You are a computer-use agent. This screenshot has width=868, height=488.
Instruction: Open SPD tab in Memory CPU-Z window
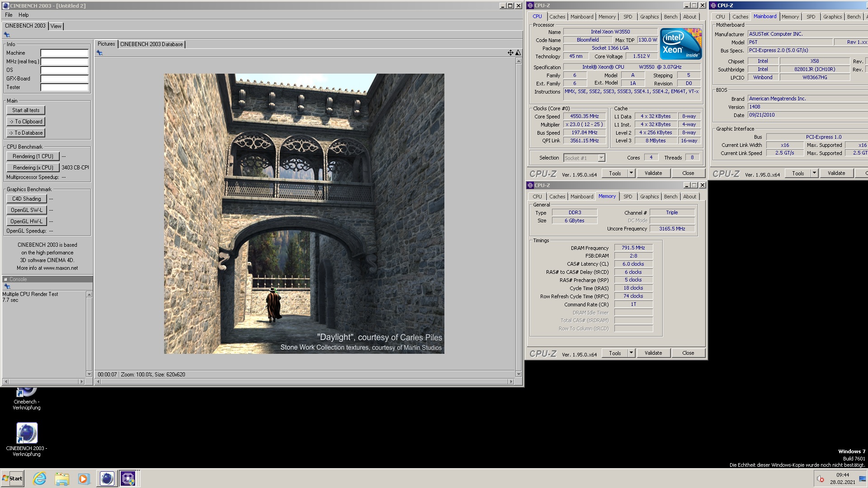[627, 197]
